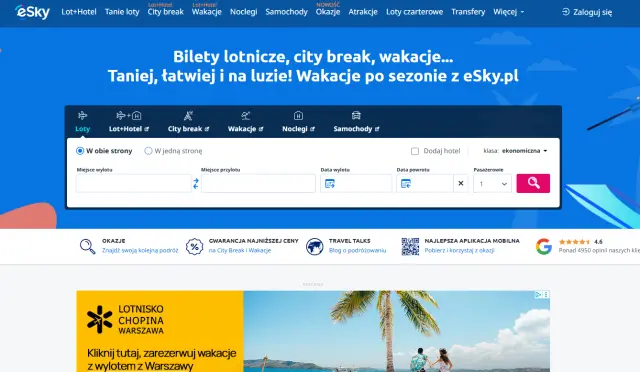This screenshot has height=372, width=640.
Task: Swap departure and arrival places arrows
Action: pos(196,183)
